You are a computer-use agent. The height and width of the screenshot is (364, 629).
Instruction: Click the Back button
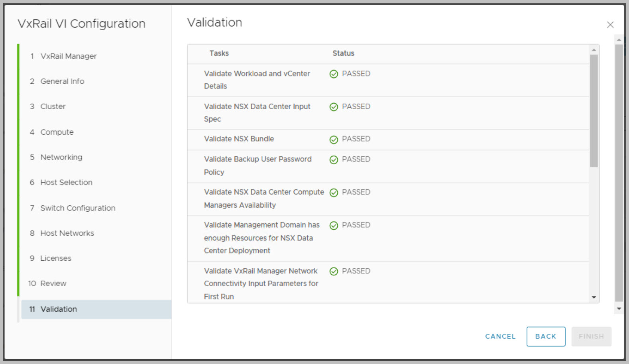click(x=545, y=336)
